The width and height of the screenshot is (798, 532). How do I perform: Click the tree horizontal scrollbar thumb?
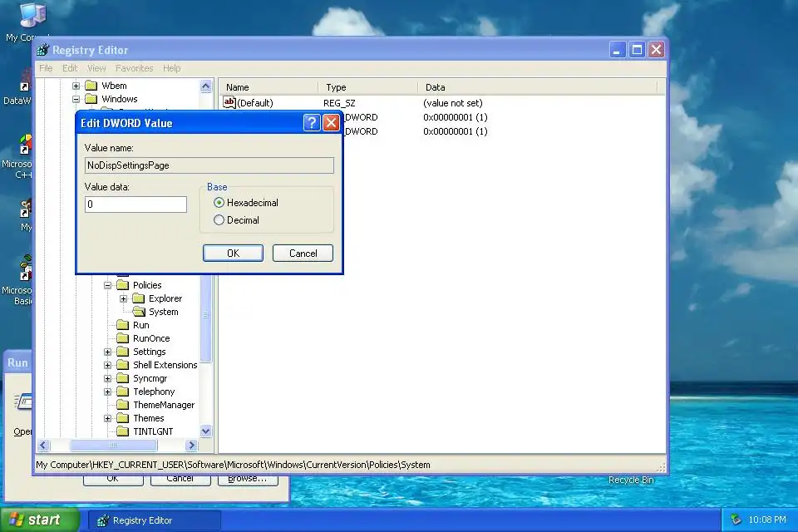click(x=113, y=446)
